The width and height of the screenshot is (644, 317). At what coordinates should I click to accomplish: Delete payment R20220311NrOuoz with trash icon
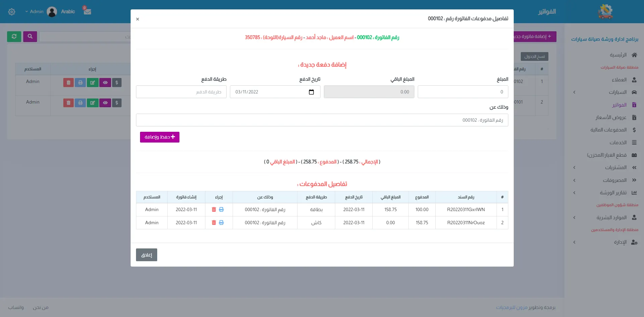214,223
